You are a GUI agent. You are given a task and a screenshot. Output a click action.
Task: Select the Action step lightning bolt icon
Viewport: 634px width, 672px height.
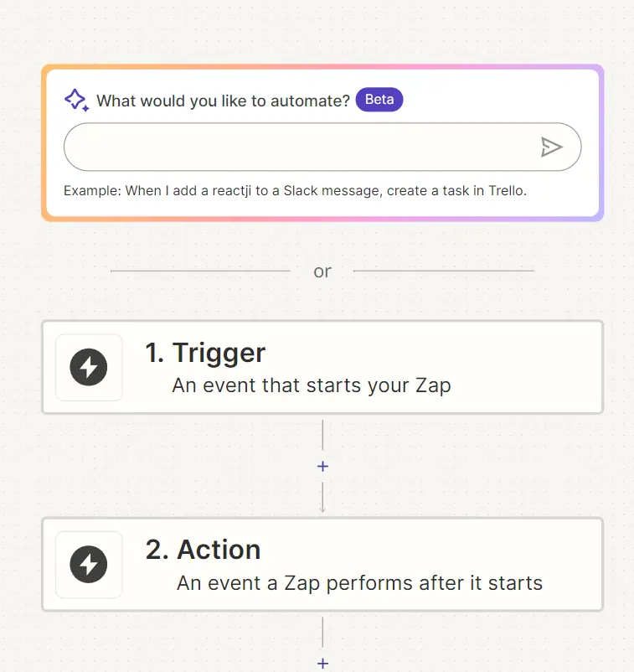pyautogui.click(x=89, y=565)
